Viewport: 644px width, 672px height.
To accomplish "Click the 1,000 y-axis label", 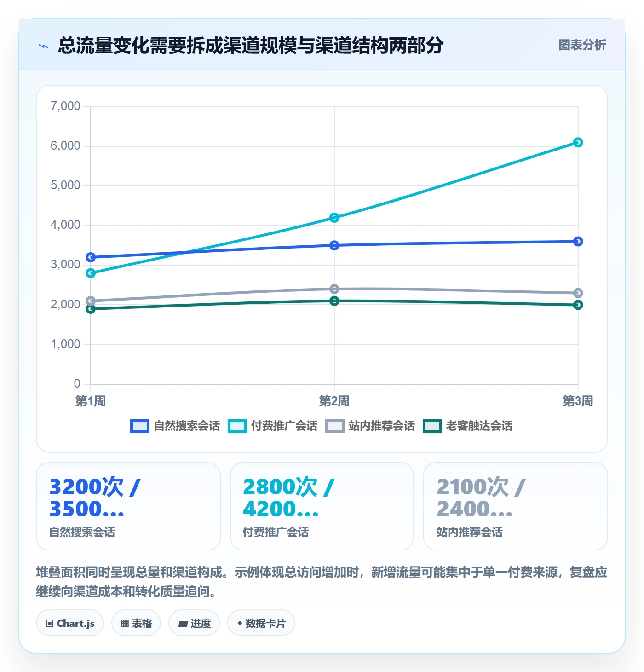I will pos(65,344).
